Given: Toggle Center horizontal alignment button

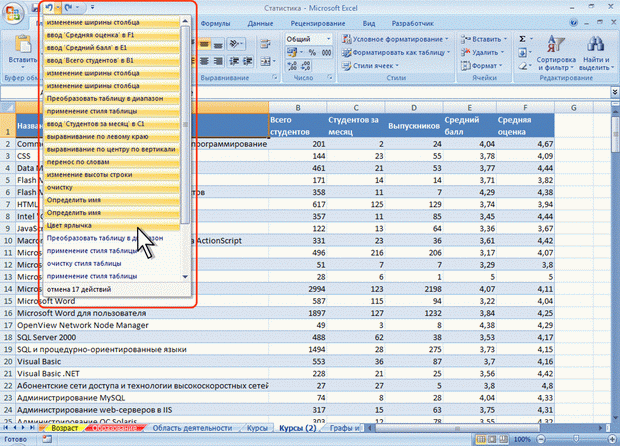Looking at the screenshot, I should tap(204, 61).
